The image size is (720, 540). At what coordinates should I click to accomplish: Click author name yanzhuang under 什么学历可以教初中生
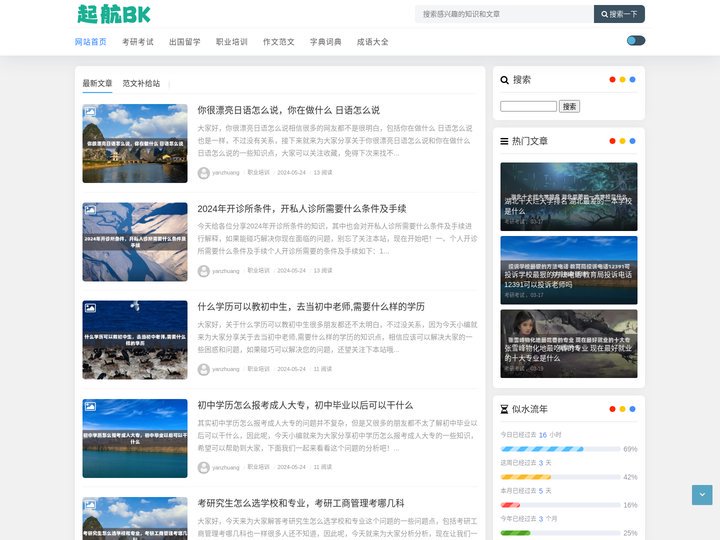225,369
